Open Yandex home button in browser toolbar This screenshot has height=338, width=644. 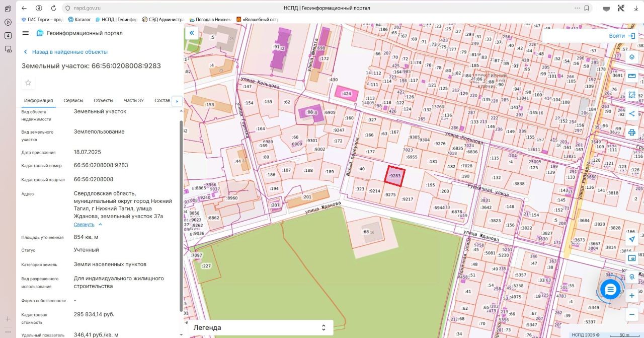[39, 8]
